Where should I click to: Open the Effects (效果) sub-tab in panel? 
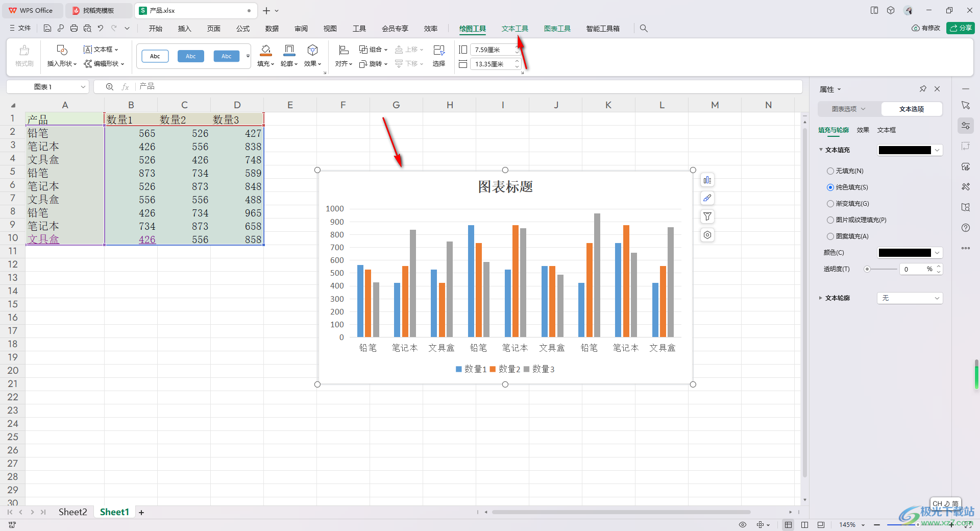click(863, 130)
